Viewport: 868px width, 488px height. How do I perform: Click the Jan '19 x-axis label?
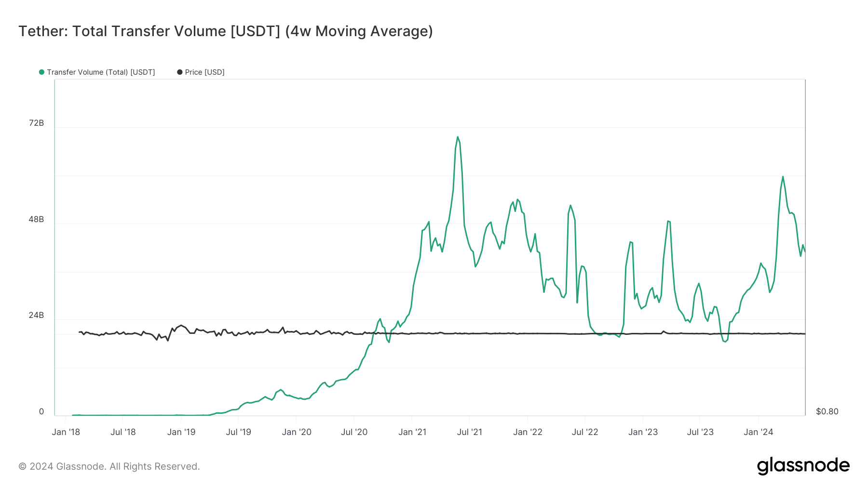[181, 432]
